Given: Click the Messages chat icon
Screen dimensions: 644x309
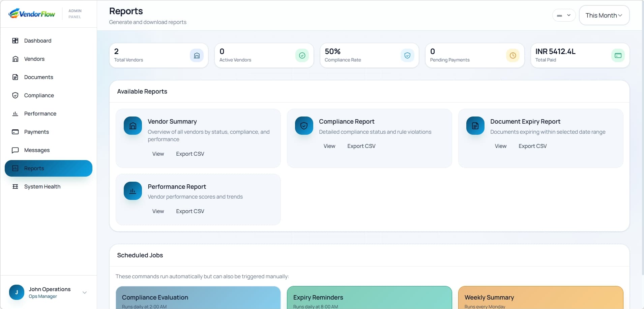Looking at the screenshot, I should [x=16, y=150].
